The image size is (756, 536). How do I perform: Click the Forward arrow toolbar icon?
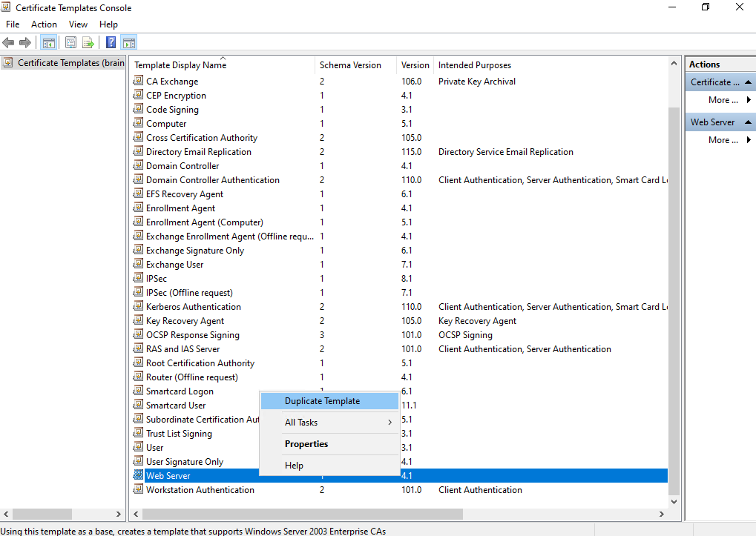[25, 43]
